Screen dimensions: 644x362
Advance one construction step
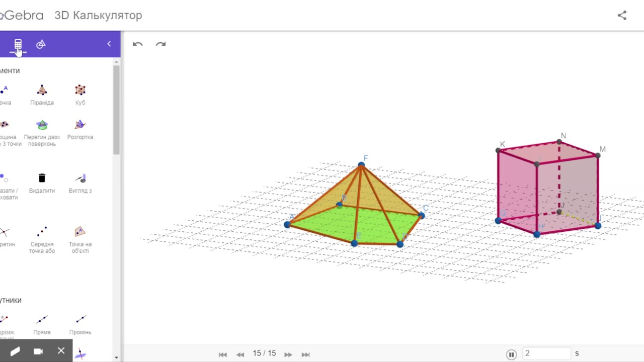point(288,354)
